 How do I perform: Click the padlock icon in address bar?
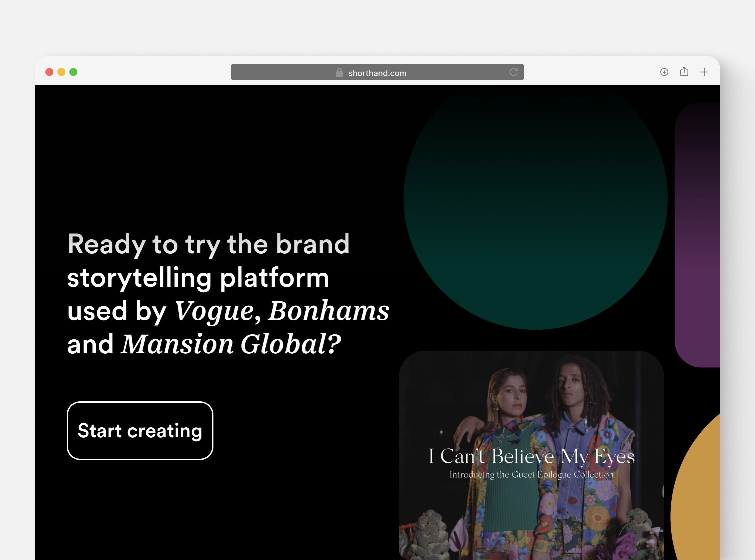pos(339,73)
